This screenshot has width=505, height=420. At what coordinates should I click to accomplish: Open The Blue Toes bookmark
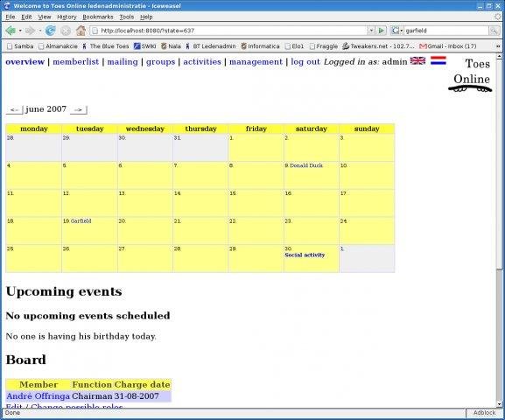click(x=105, y=46)
